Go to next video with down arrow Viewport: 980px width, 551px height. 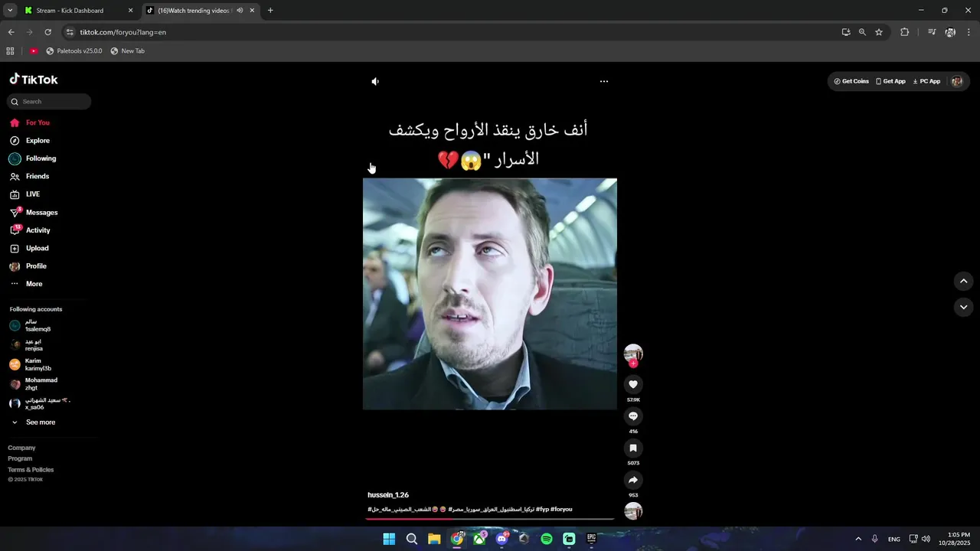coord(963,307)
